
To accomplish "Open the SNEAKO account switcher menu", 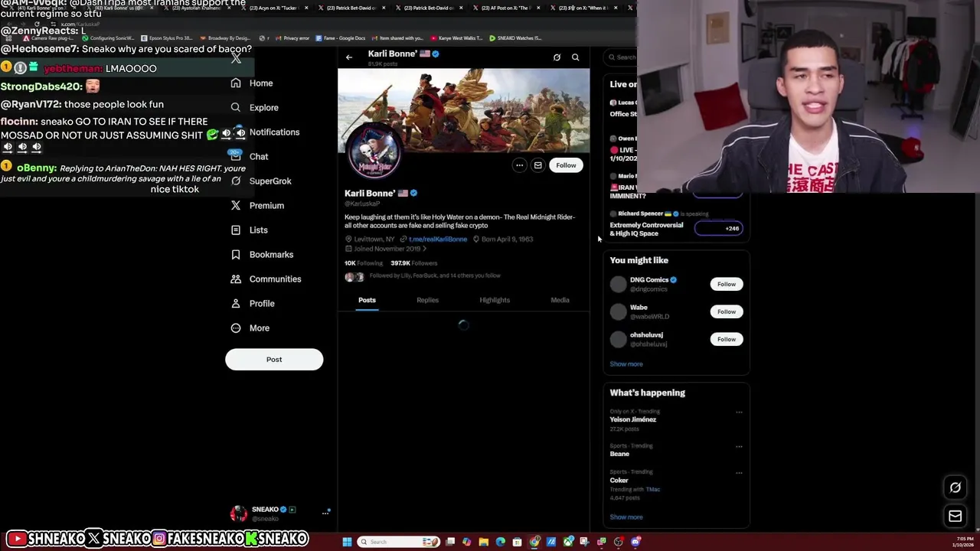I will [280, 514].
